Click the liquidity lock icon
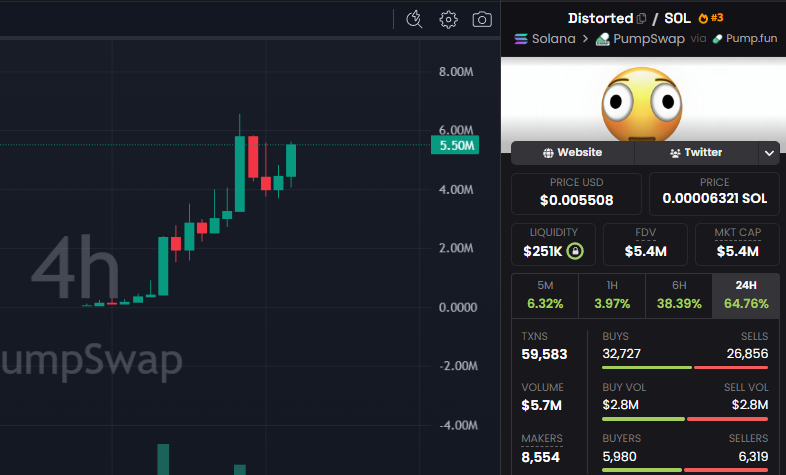This screenshot has height=475, width=786. click(575, 251)
